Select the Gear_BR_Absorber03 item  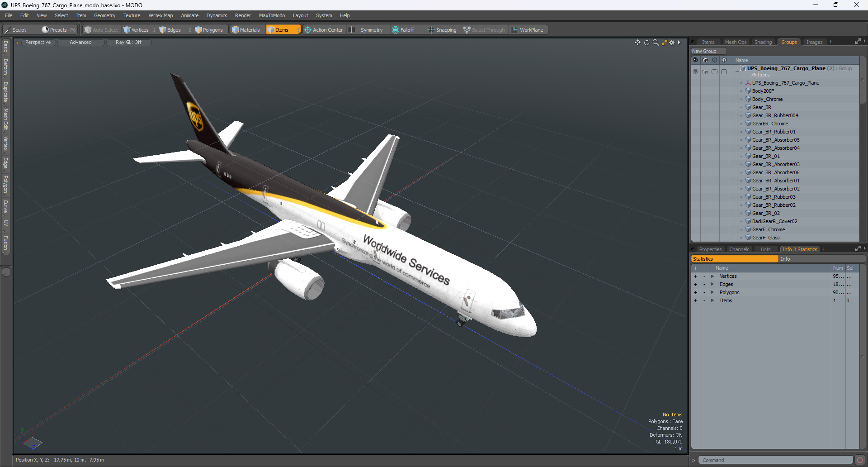point(776,164)
